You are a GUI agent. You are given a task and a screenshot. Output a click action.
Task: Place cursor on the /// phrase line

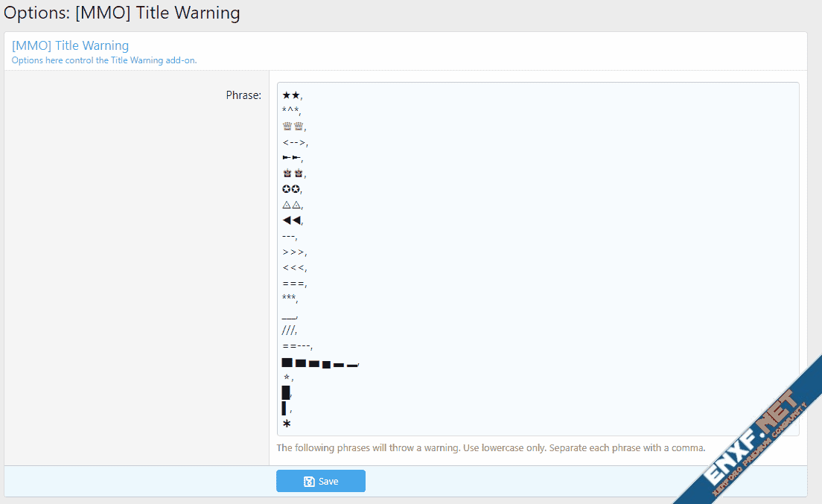pyautogui.click(x=290, y=330)
